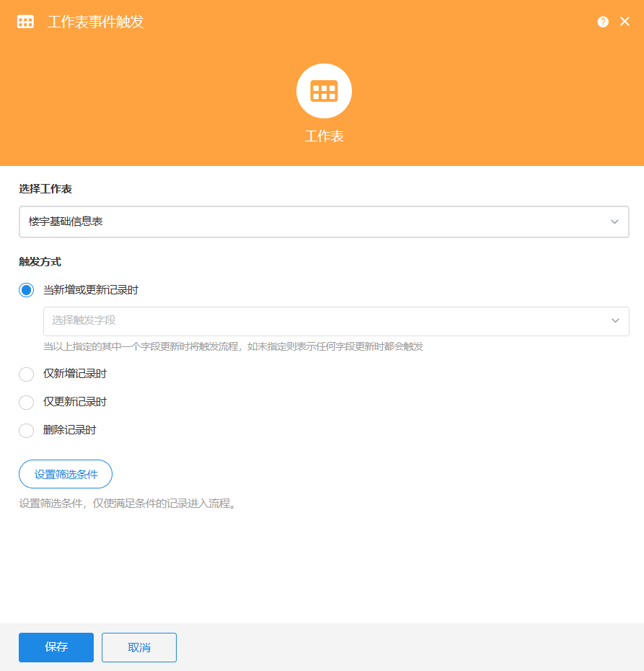The height and width of the screenshot is (671, 644).
Task: Cancel changes with 取消 button
Action: point(139,647)
